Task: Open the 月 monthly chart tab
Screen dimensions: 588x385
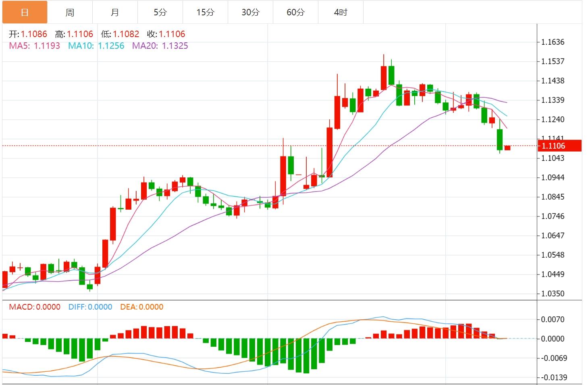Action: coord(115,12)
